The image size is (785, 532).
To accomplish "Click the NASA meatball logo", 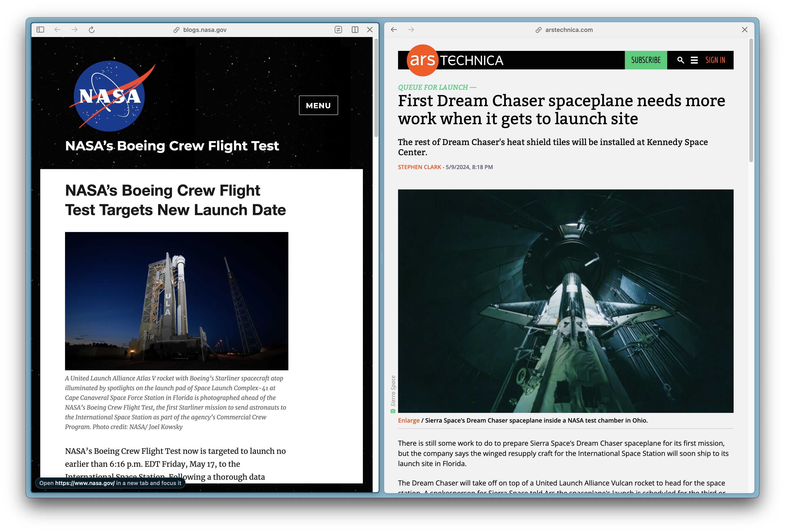I will [112, 96].
